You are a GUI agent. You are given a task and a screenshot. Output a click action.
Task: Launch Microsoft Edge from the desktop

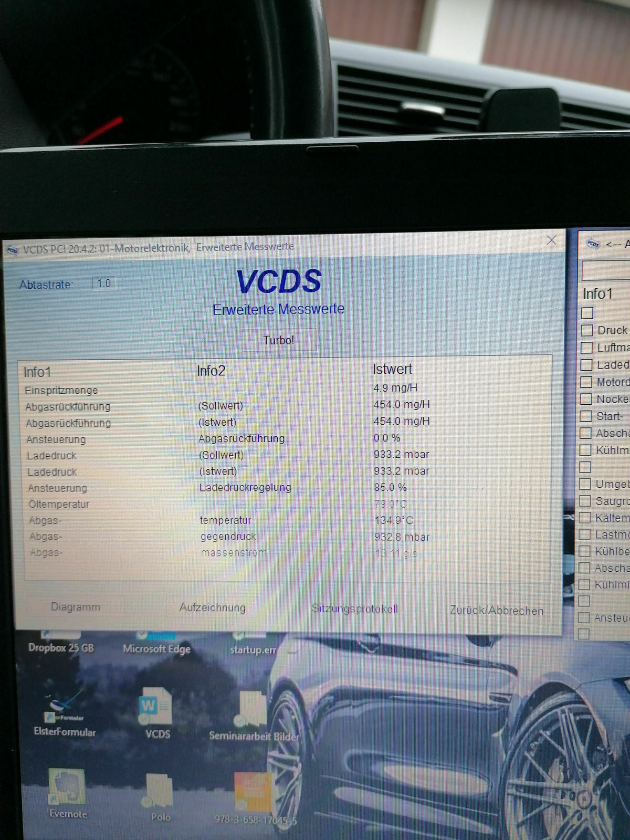(x=156, y=643)
